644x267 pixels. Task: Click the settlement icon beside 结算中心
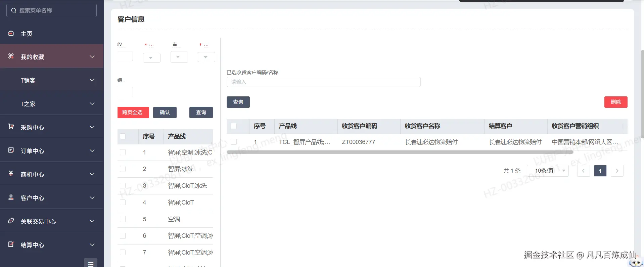(x=11, y=244)
